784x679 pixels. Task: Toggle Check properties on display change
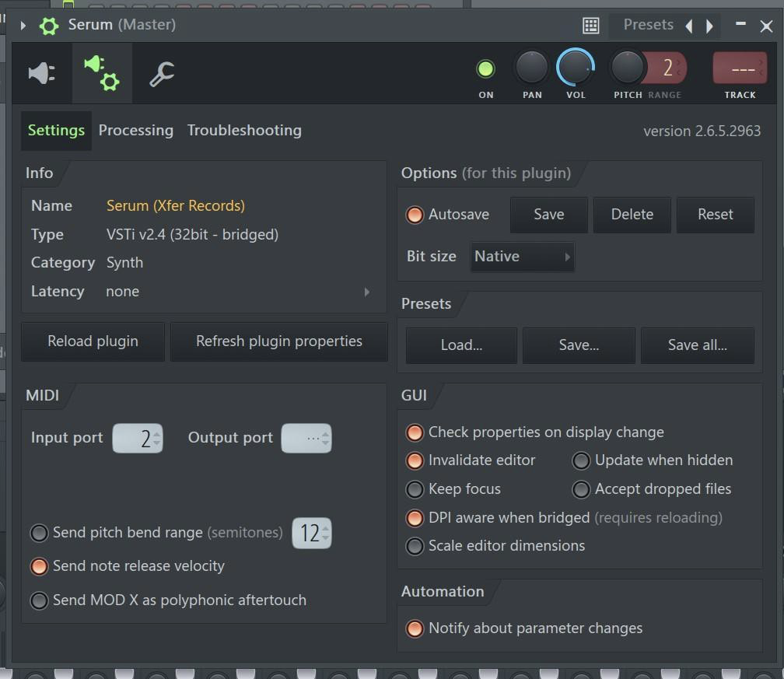pos(415,432)
